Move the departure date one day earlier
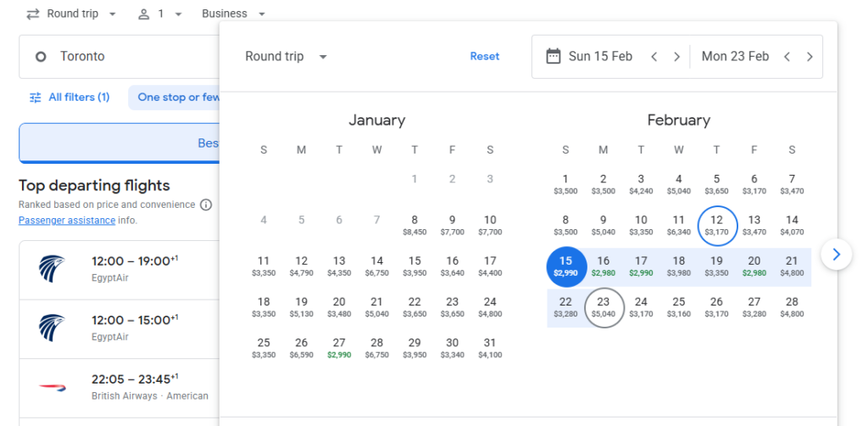Viewport: 868px width, 426px height. pos(654,57)
